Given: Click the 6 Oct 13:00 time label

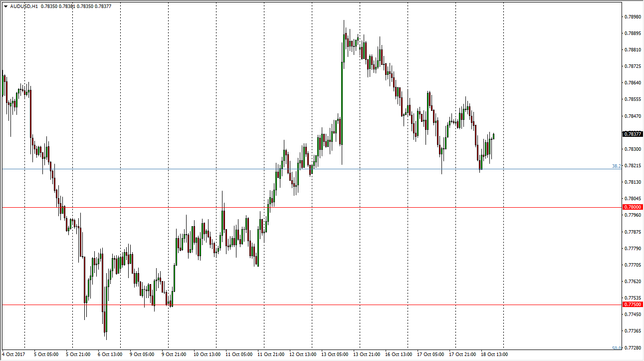Looking at the screenshot, I should point(111,355).
